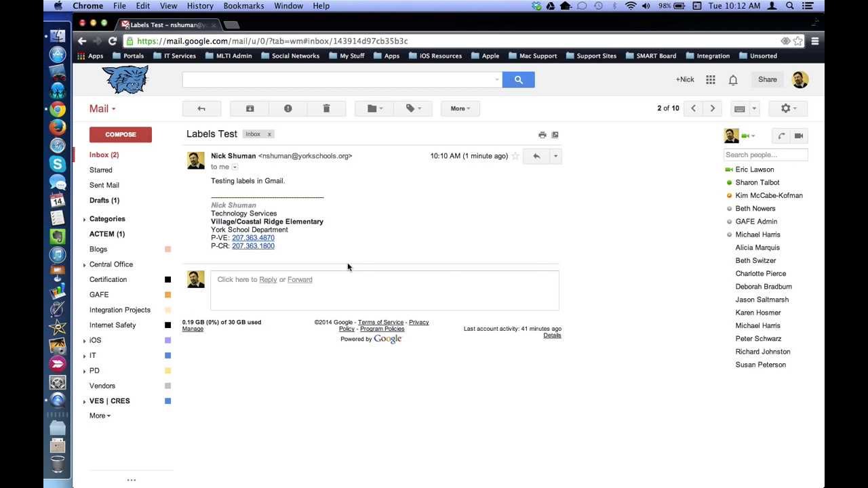Expand More labels in sidebar

tap(100, 415)
